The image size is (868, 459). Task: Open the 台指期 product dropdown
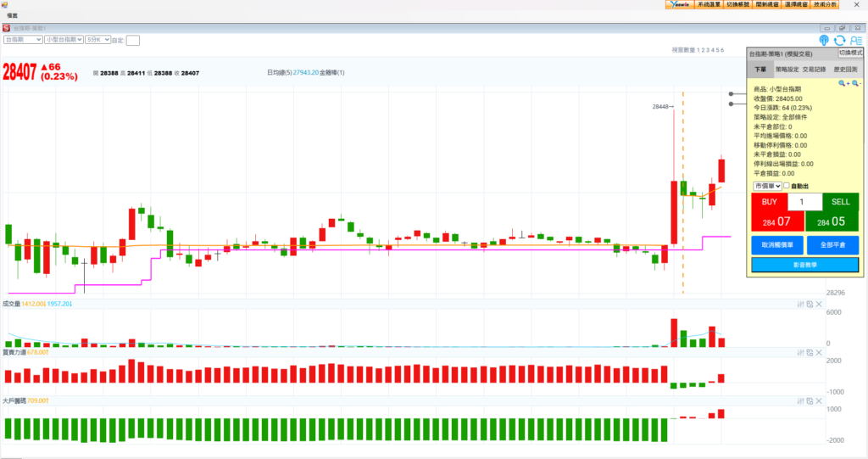(23, 40)
